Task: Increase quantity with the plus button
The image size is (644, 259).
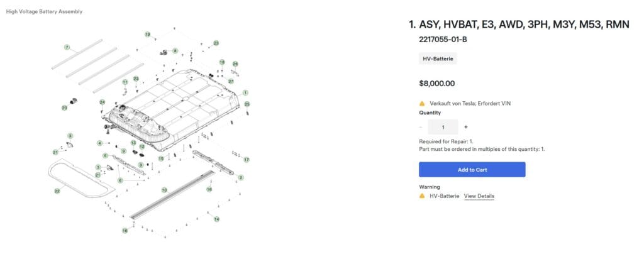Action: (x=466, y=127)
